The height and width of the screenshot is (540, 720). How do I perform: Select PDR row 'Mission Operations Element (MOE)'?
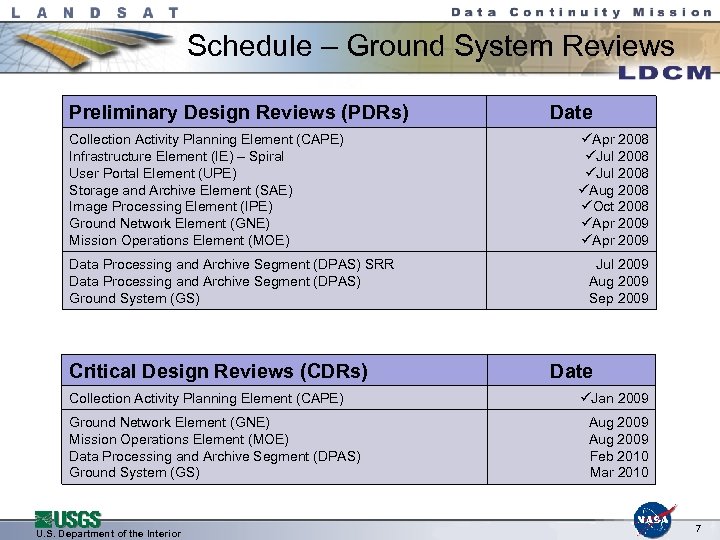click(x=179, y=240)
